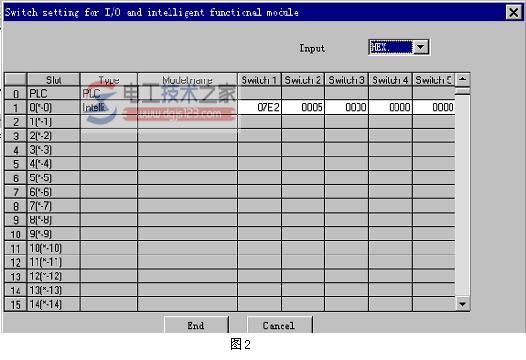Select slot cell 9(*-9)
The image size is (526, 360).
click(x=53, y=234)
